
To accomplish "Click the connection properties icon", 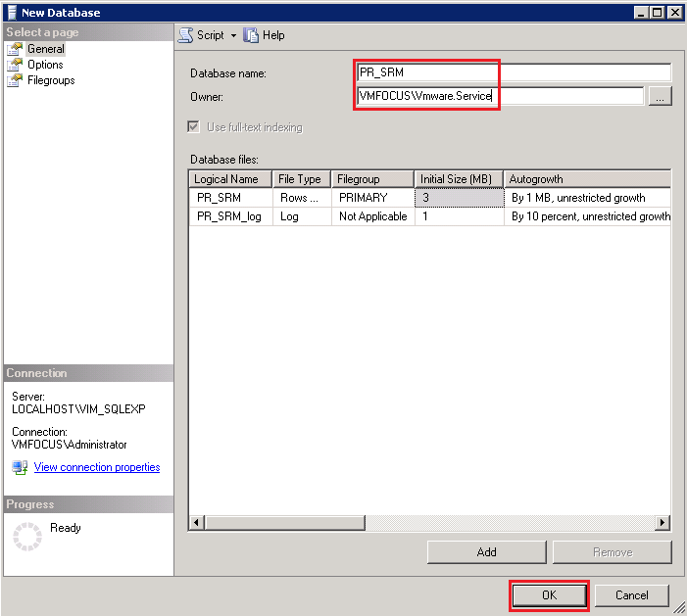I will (x=20, y=467).
